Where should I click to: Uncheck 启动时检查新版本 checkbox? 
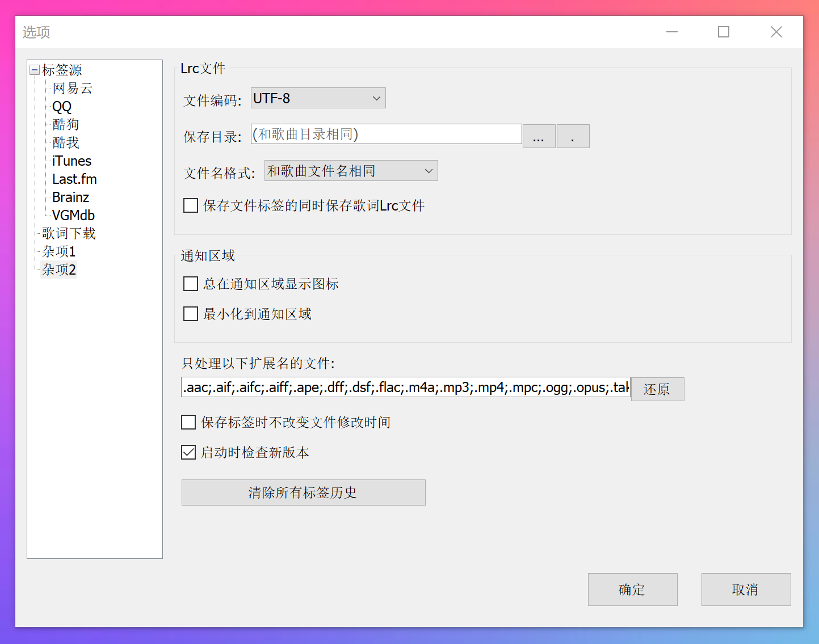[x=188, y=452]
